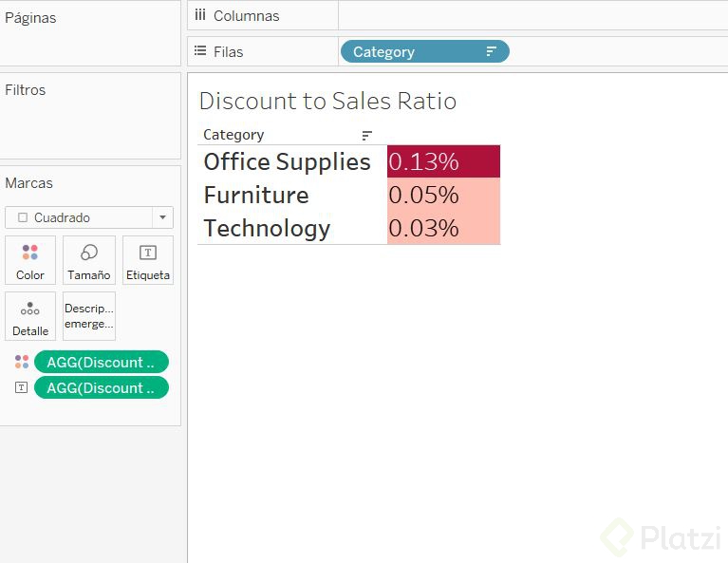The width and height of the screenshot is (728, 563).
Task: Open the Tamaño size marks card
Action: pyautogui.click(x=88, y=260)
